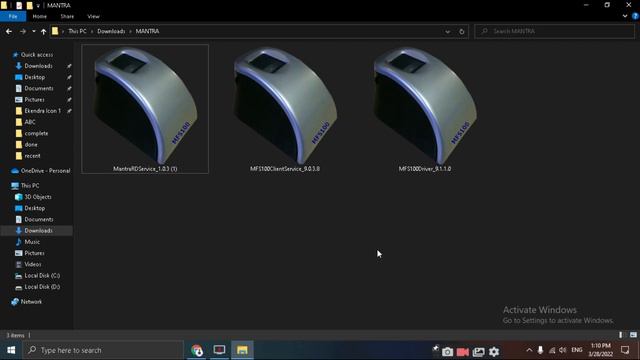
Task: Open Quick Access Toolbar customize dropdown
Action: click(x=38, y=5)
